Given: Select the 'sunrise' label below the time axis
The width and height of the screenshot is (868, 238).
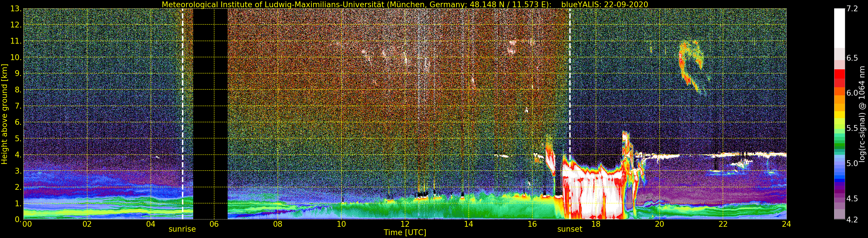Looking at the screenshot, I should 182,229.
